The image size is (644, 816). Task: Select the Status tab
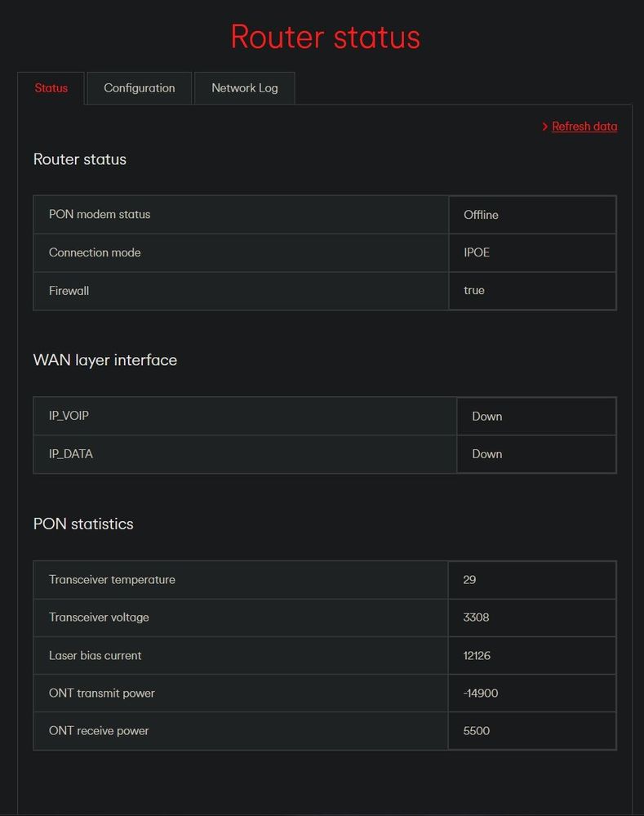point(51,88)
